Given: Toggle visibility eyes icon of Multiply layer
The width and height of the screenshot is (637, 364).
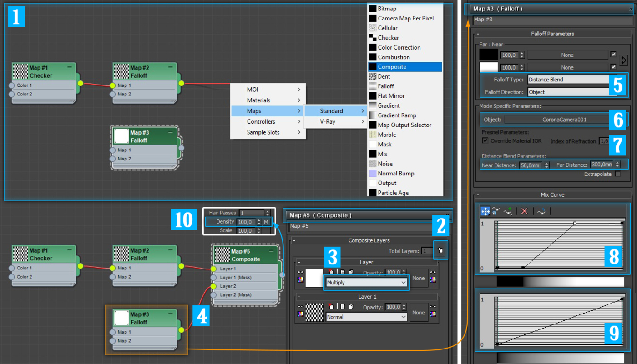Looking at the screenshot, I should (300, 273).
